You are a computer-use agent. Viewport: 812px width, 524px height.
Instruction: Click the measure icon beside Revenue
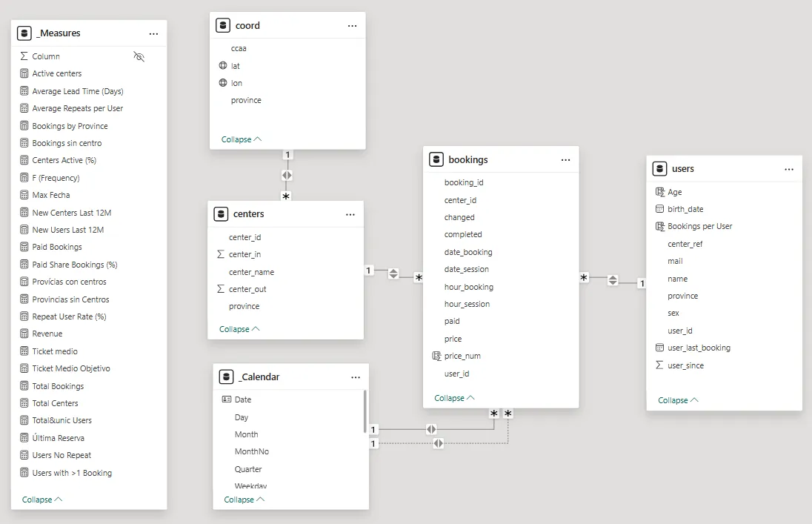24,334
